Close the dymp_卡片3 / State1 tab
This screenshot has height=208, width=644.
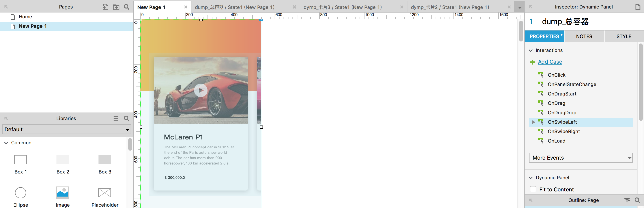(x=402, y=7)
